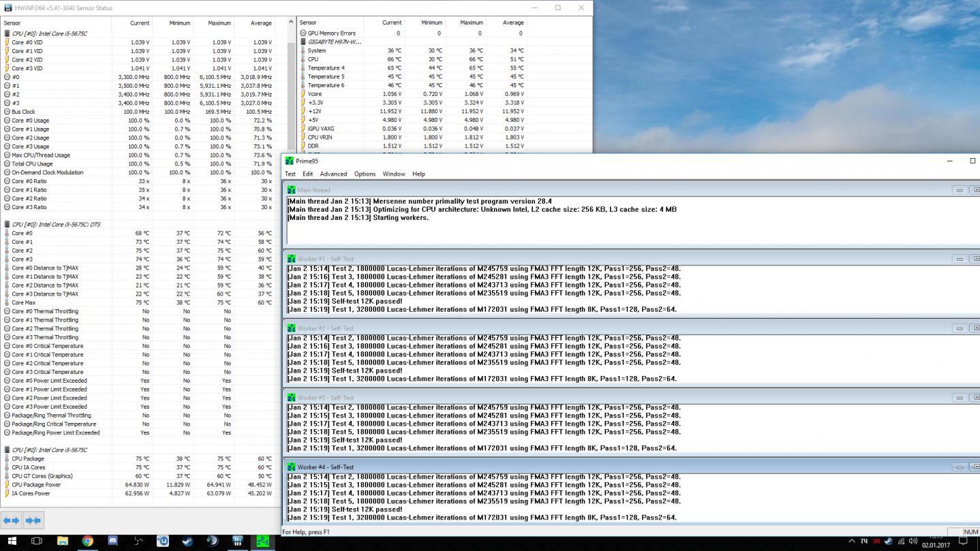The width and height of the screenshot is (980, 551).
Task: Click the Main thread window icon
Action: 292,190
